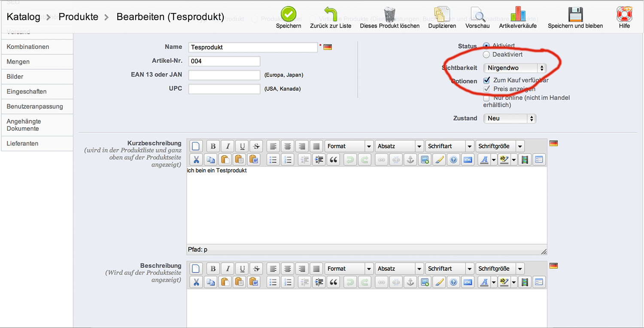Click the Produkte breadcrumb
644x328 pixels.
78,17
